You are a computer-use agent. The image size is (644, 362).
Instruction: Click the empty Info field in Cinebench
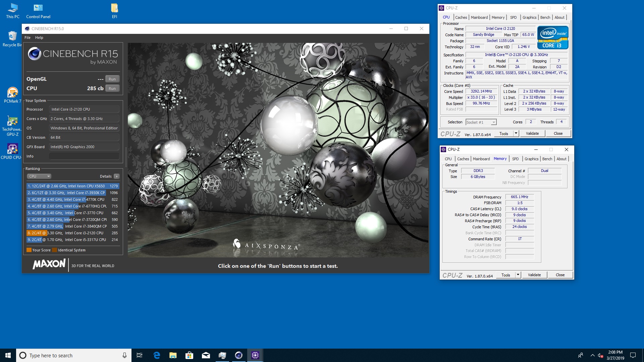[84, 156]
